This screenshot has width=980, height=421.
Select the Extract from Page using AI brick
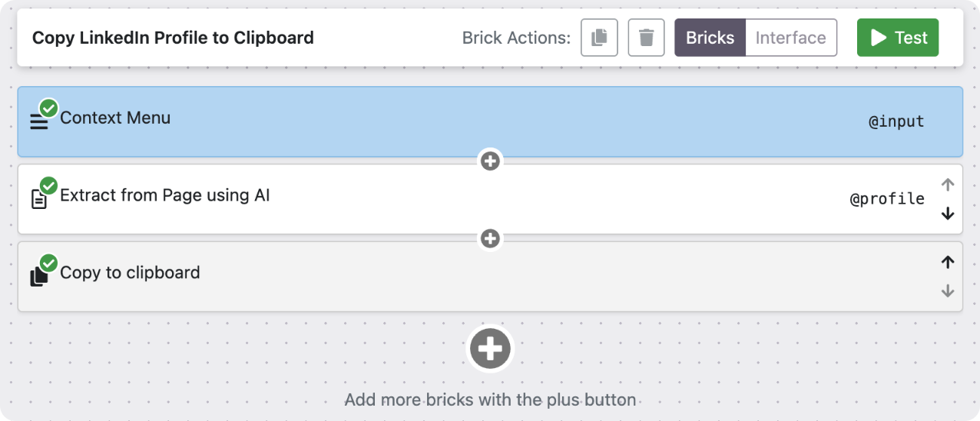tap(461, 198)
